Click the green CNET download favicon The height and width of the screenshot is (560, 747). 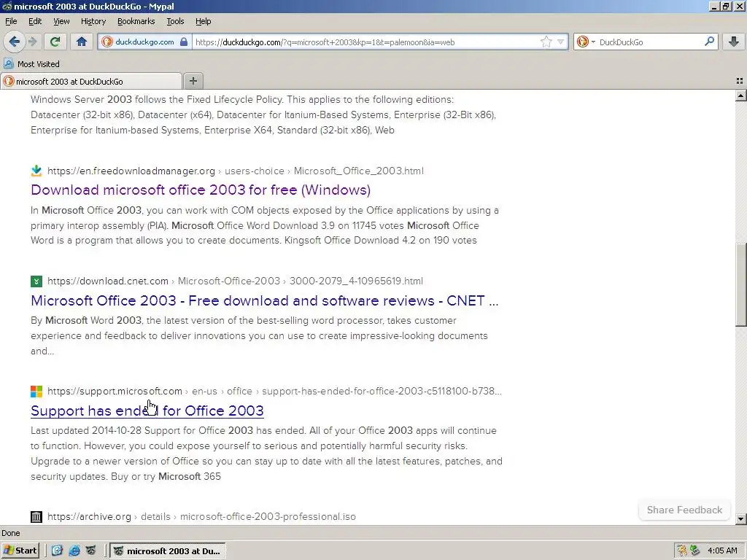pos(36,281)
